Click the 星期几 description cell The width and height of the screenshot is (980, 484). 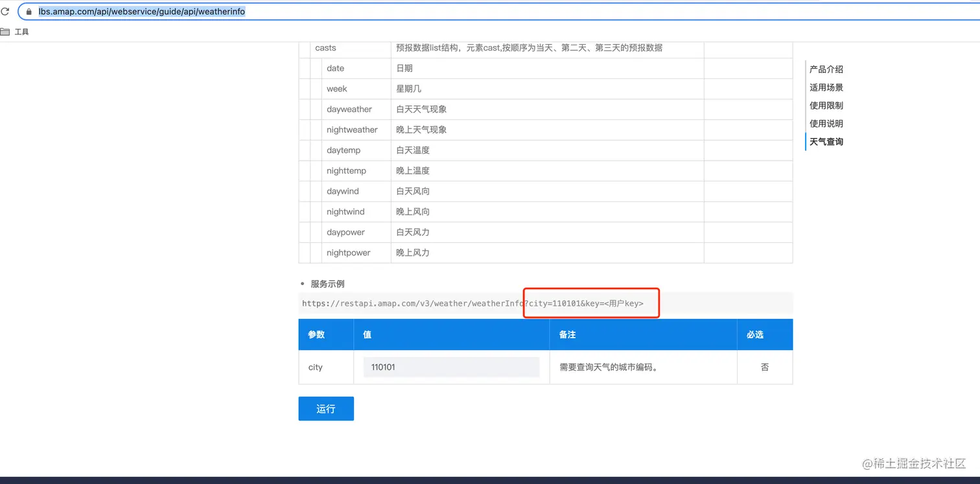548,89
